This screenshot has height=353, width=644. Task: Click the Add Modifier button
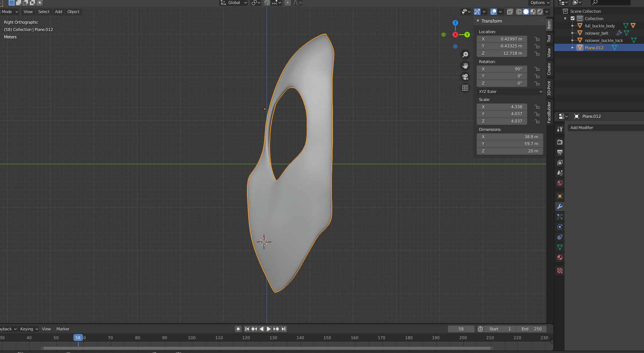[x=605, y=128]
